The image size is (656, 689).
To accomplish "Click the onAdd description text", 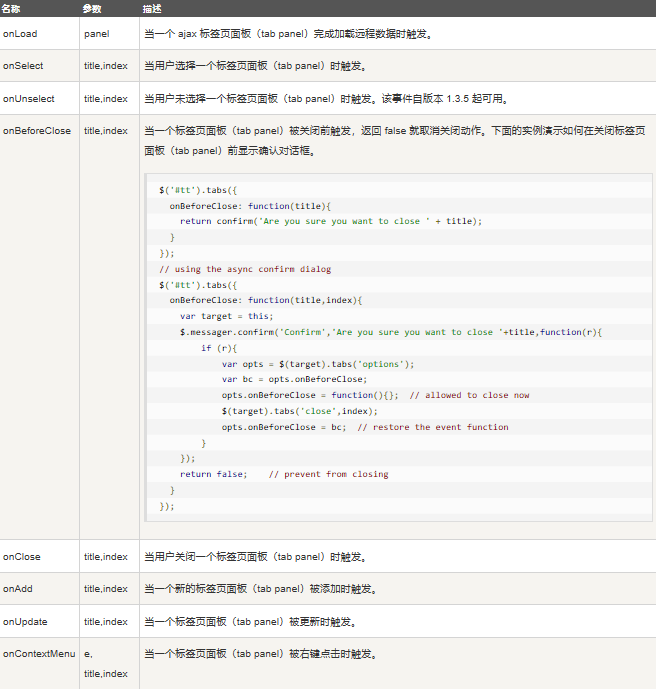I will tap(261, 589).
